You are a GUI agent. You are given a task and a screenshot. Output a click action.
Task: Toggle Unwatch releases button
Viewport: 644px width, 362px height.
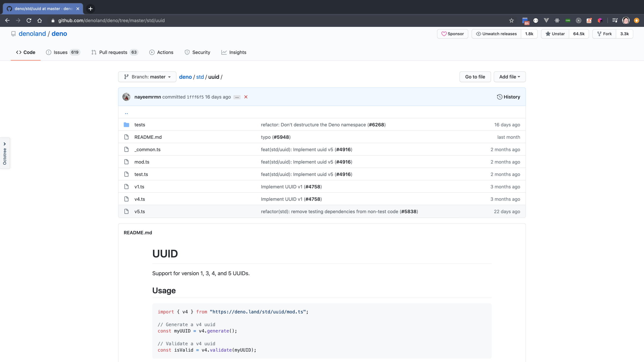pyautogui.click(x=496, y=34)
